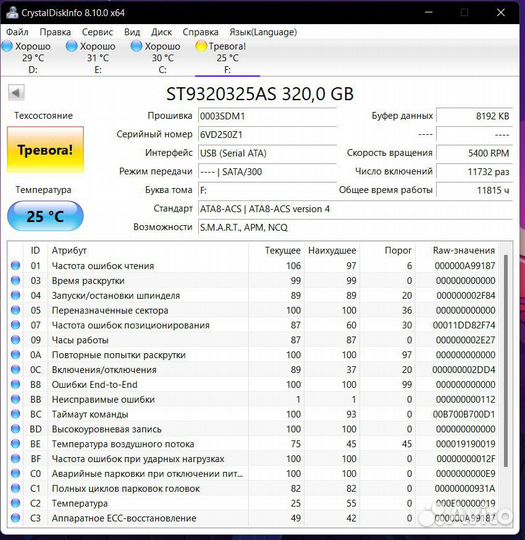Screen dimensions: 525x540
Task: Select the Частота ошибок чтения row
Action: tap(253, 266)
